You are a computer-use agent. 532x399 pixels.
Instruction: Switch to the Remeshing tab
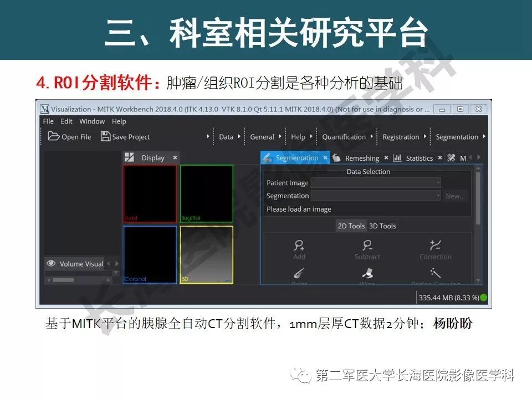(x=362, y=158)
